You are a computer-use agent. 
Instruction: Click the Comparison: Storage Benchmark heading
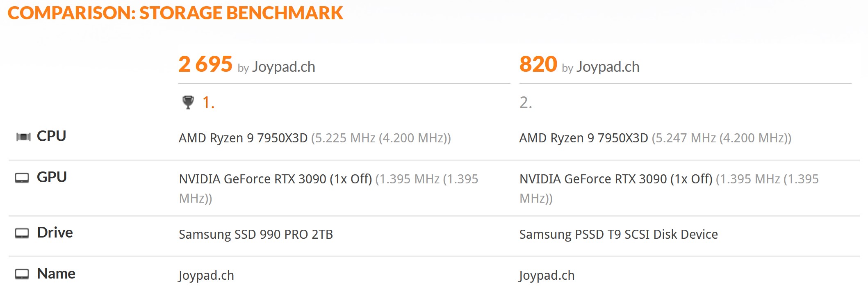coord(175,13)
